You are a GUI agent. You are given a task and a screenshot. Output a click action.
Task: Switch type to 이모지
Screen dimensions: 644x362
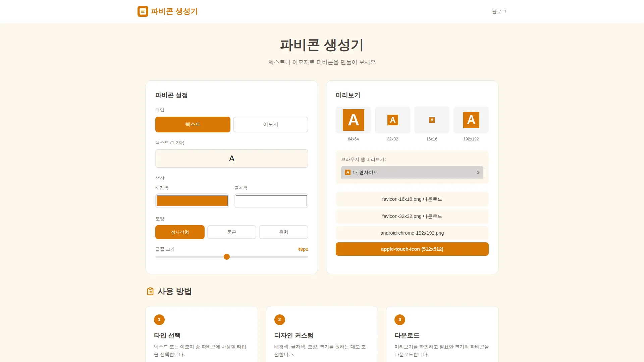[x=270, y=124]
